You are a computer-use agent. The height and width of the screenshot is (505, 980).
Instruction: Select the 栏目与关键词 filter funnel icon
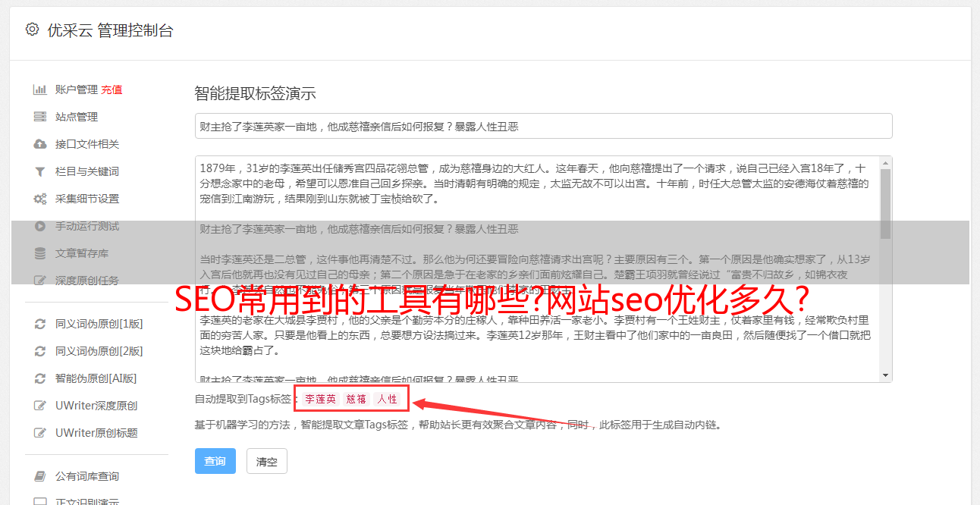pyautogui.click(x=40, y=171)
